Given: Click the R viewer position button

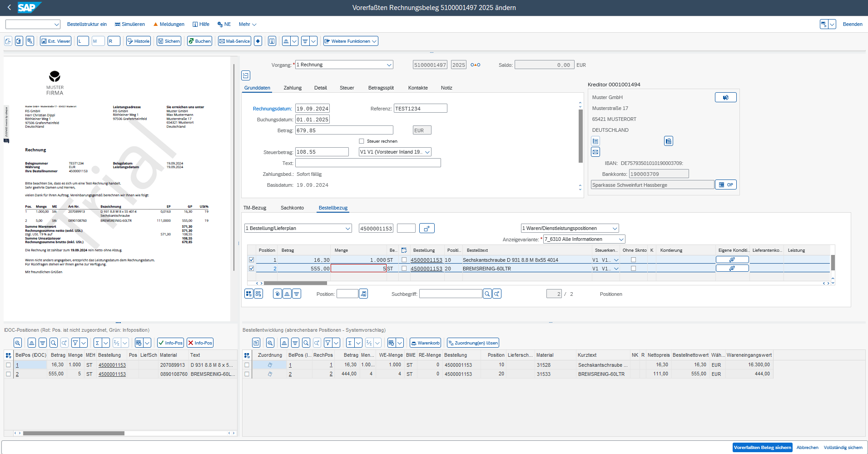Looking at the screenshot, I should click(x=114, y=41).
